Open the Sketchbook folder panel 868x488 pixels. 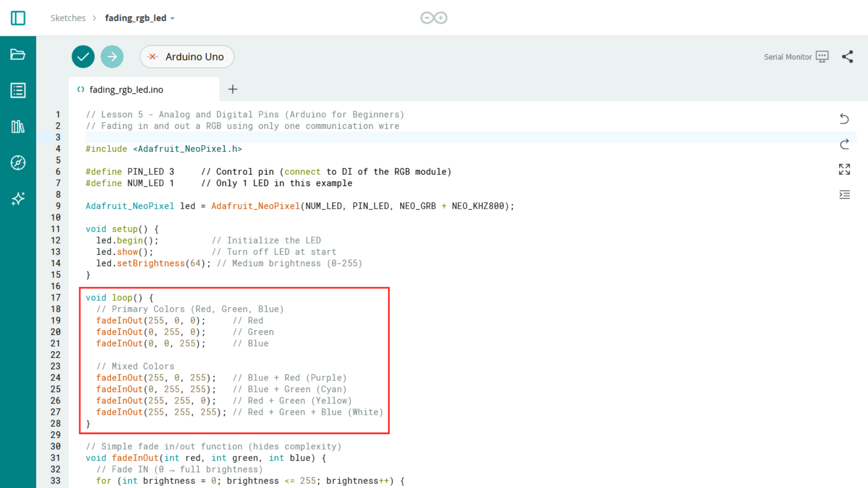[x=18, y=54]
